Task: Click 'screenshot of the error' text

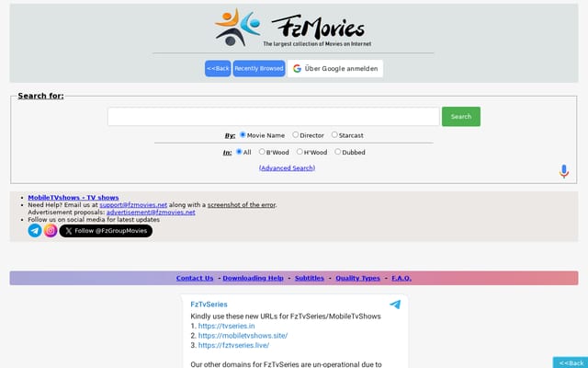Action: [242, 204]
